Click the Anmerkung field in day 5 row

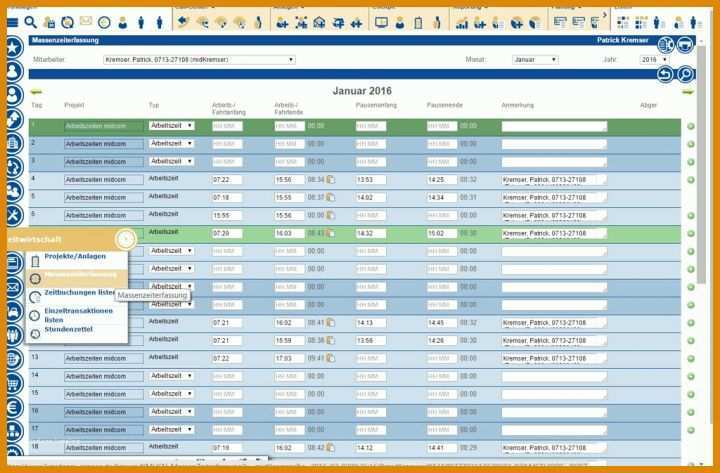click(x=554, y=198)
